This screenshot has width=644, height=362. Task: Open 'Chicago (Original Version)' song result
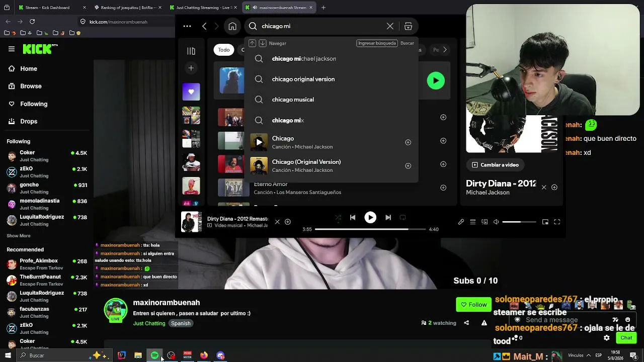(331, 166)
